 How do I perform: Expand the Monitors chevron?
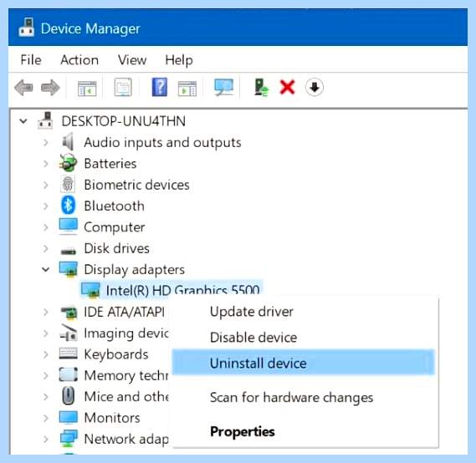[46, 418]
